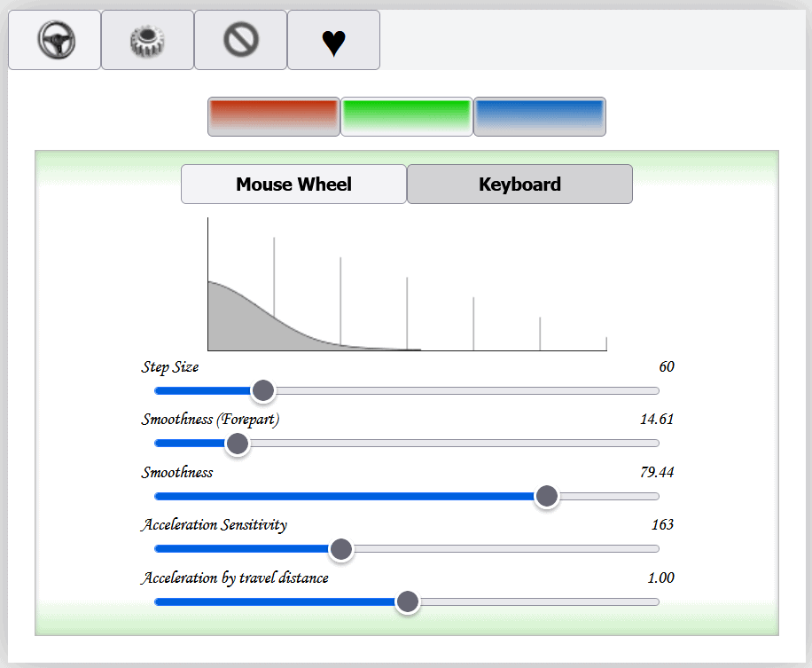
Task: Open the heart icon tab
Action: tap(333, 41)
